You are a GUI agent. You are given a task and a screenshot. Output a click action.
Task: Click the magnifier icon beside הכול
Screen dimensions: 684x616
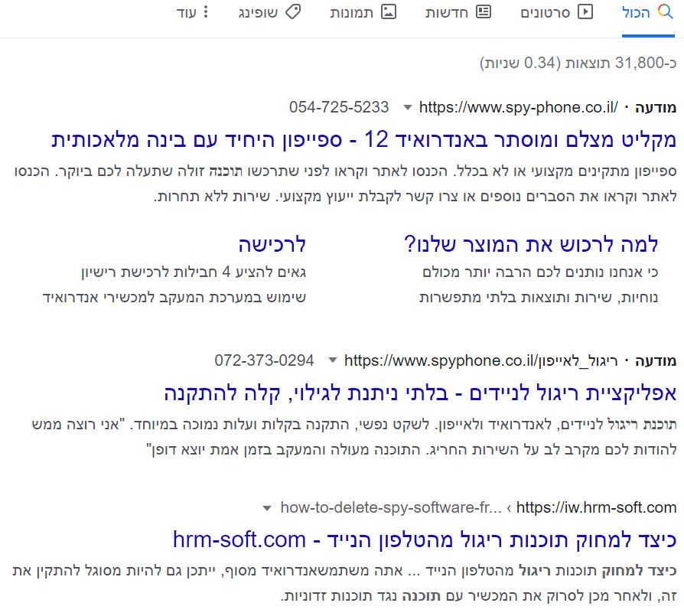pyautogui.click(x=665, y=11)
